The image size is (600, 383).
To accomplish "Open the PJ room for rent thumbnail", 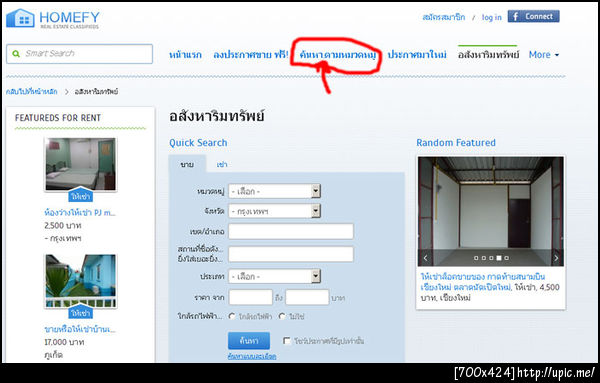I will (x=80, y=164).
